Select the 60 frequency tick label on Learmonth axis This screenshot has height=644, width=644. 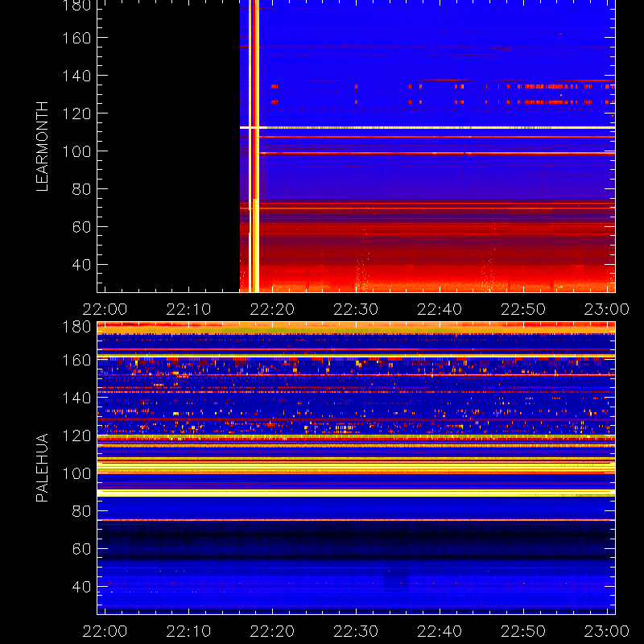[81, 227]
